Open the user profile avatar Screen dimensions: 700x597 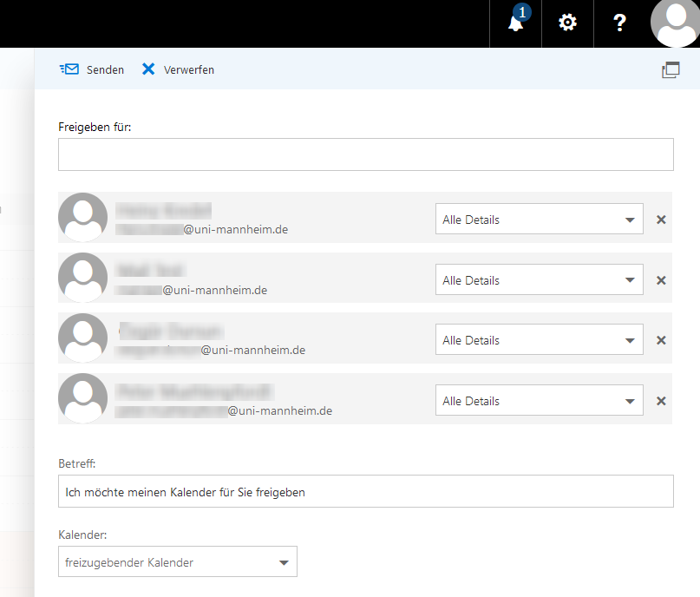coord(675,23)
